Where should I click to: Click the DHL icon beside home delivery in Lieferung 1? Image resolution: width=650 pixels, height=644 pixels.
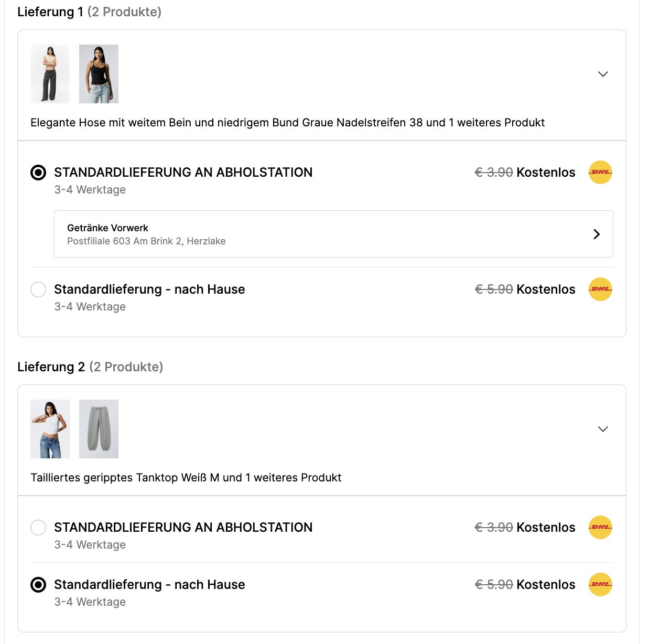click(x=600, y=289)
